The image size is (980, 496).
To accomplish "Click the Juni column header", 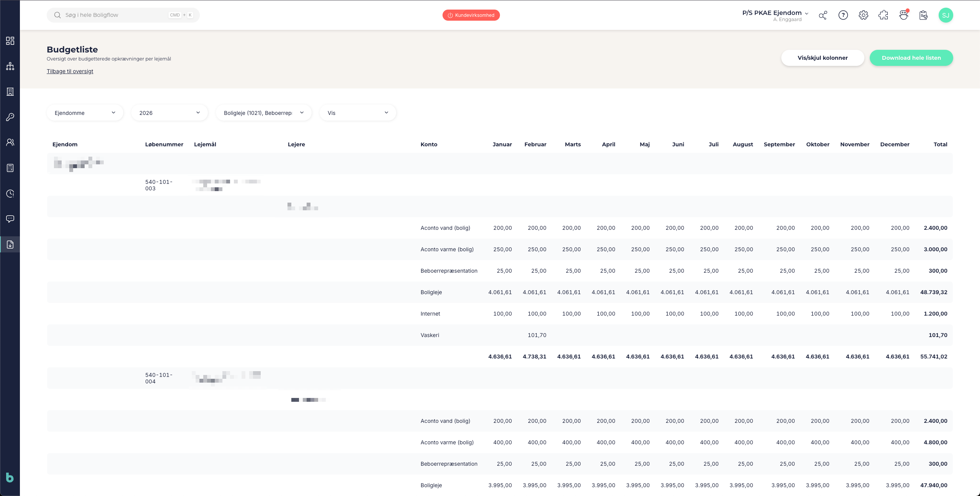I will [678, 144].
